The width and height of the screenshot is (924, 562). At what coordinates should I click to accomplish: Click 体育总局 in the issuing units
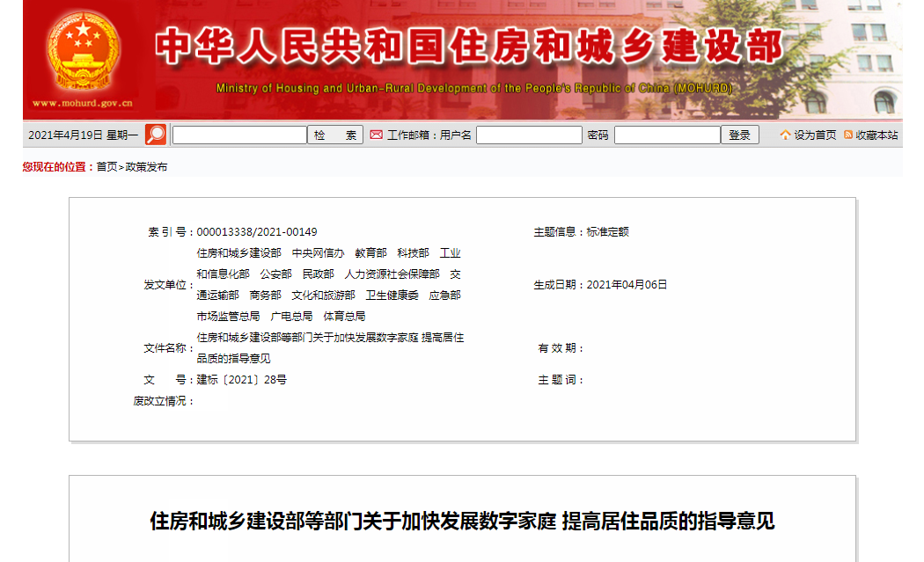click(344, 317)
